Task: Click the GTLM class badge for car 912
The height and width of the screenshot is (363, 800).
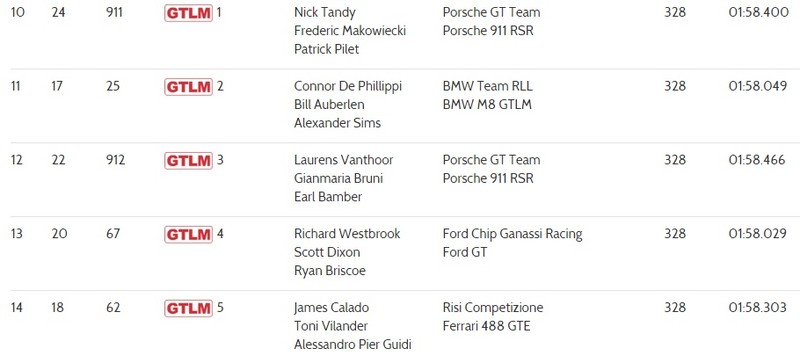Action: [x=188, y=161]
